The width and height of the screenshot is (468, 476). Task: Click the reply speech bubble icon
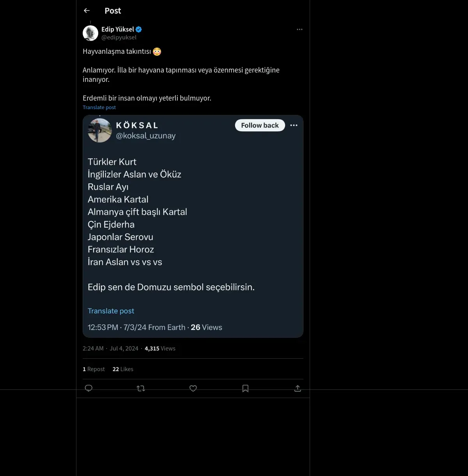click(x=89, y=388)
